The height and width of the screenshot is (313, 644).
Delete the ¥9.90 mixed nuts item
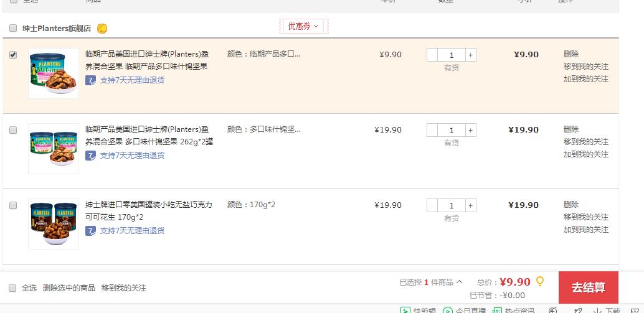click(571, 54)
